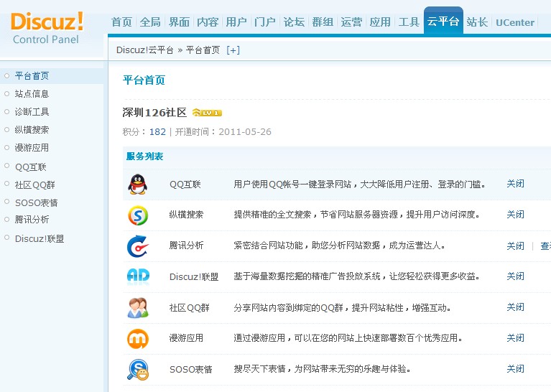The image size is (551, 392).
Task: Click 开通时间 2011-05-26 date text
Action: [x=223, y=131]
